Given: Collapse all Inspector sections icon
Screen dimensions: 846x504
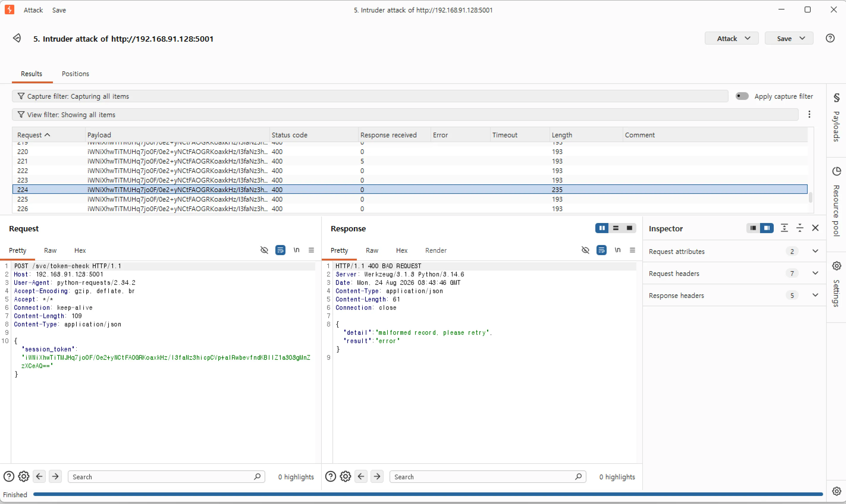Looking at the screenshot, I should [x=800, y=228].
